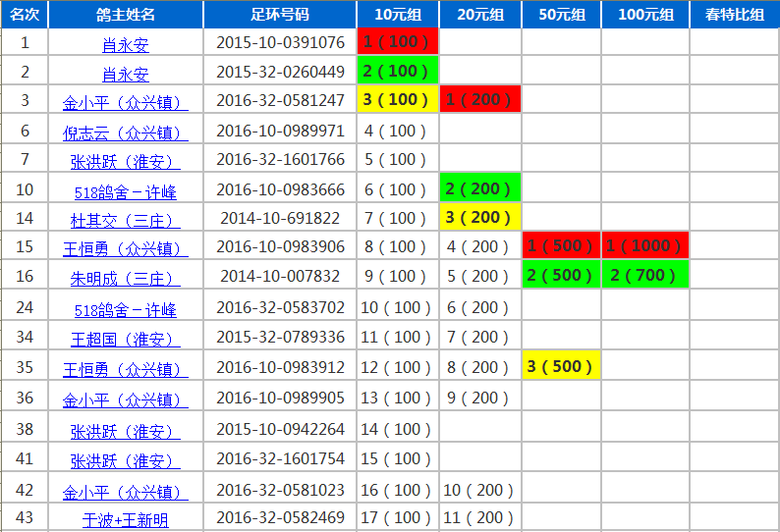Click ring number 2015-10-0391076

[x=280, y=42]
